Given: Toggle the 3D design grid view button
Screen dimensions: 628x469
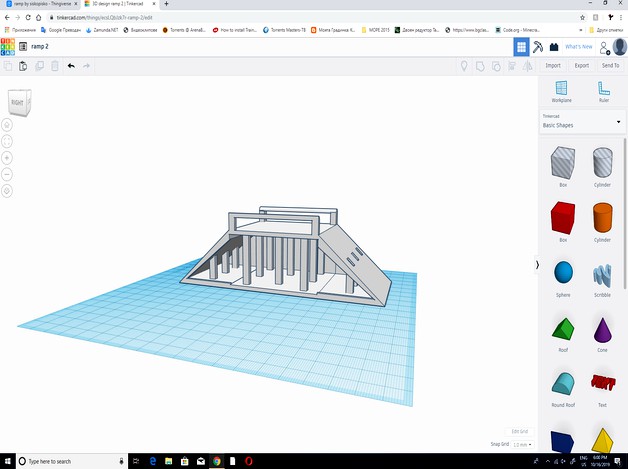Looking at the screenshot, I should 521,47.
